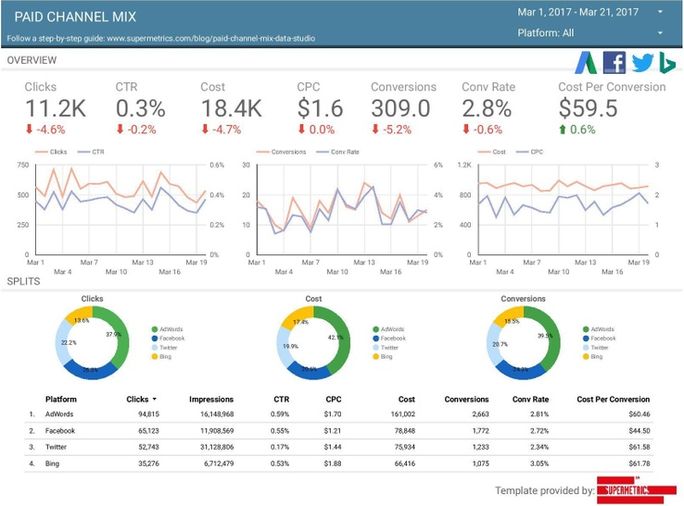Click the Supermetrics logo at the bottom
This screenshot has width=684, height=506.
(x=636, y=491)
